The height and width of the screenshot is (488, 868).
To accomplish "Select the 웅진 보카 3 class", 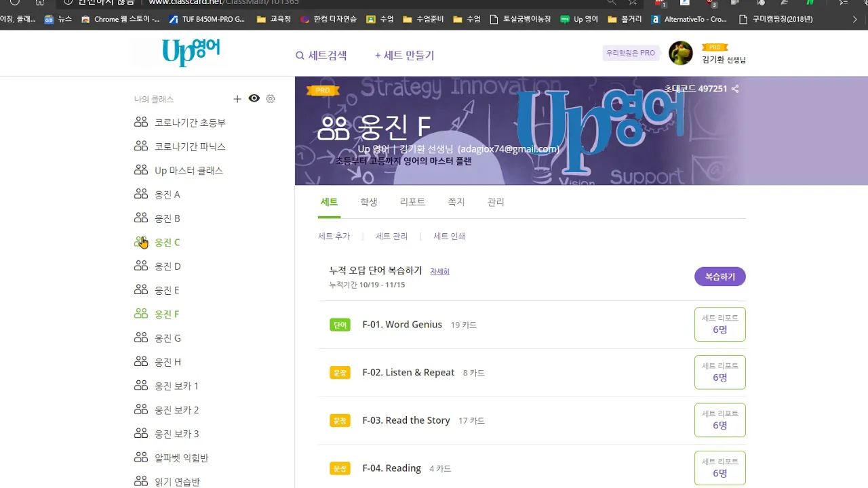I will pyautogui.click(x=167, y=434).
